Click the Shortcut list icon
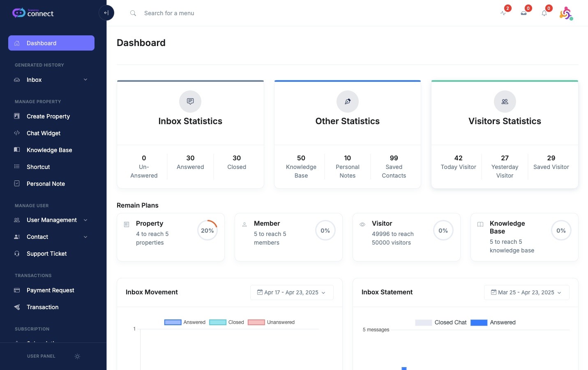The height and width of the screenshot is (370, 588). tap(16, 166)
